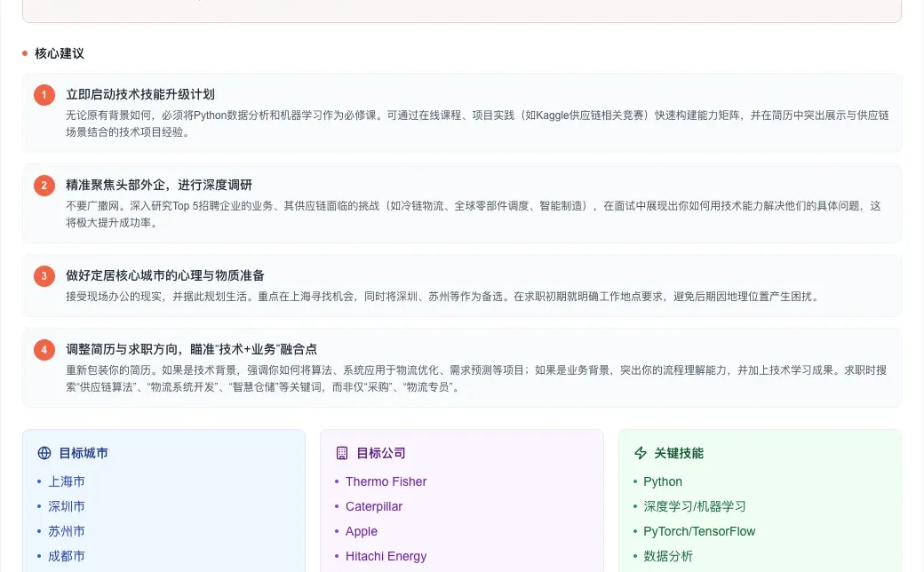
Task: Select numbered badge 1 on first recommendation
Action: 44,94
